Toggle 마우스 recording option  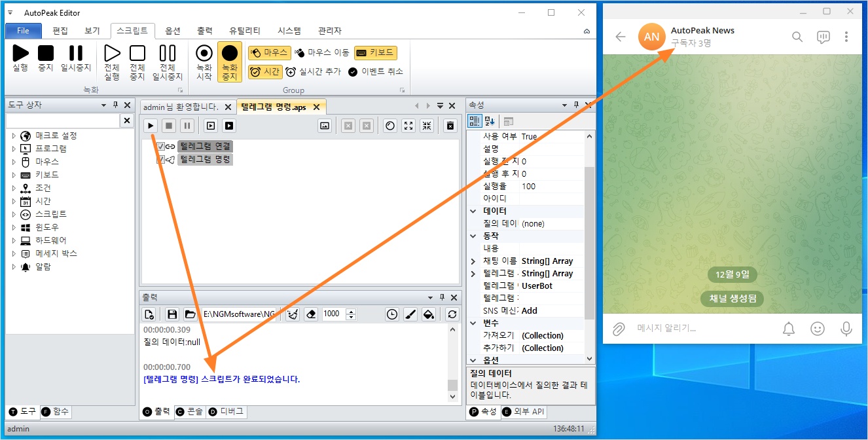click(x=269, y=52)
